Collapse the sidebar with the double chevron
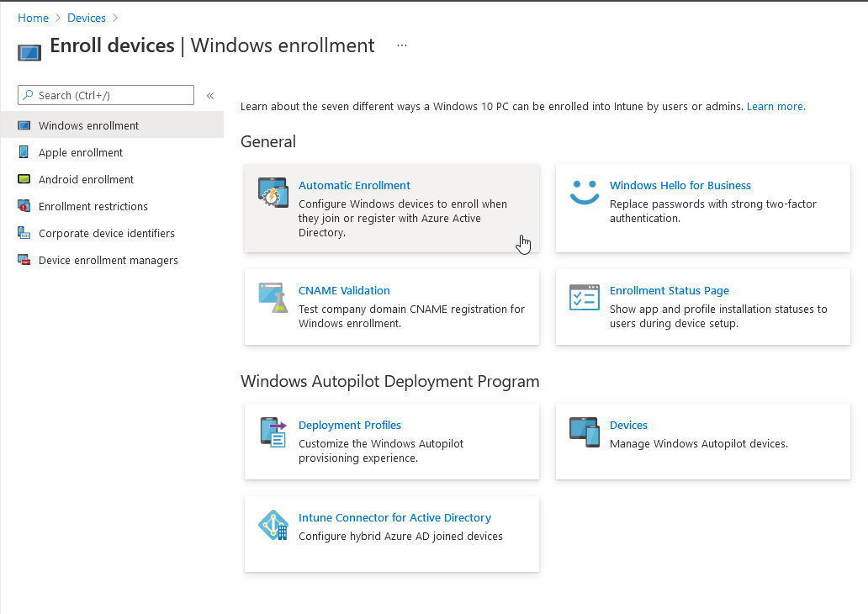Image resolution: width=868 pixels, height=614 pixels. coord(210,96)
